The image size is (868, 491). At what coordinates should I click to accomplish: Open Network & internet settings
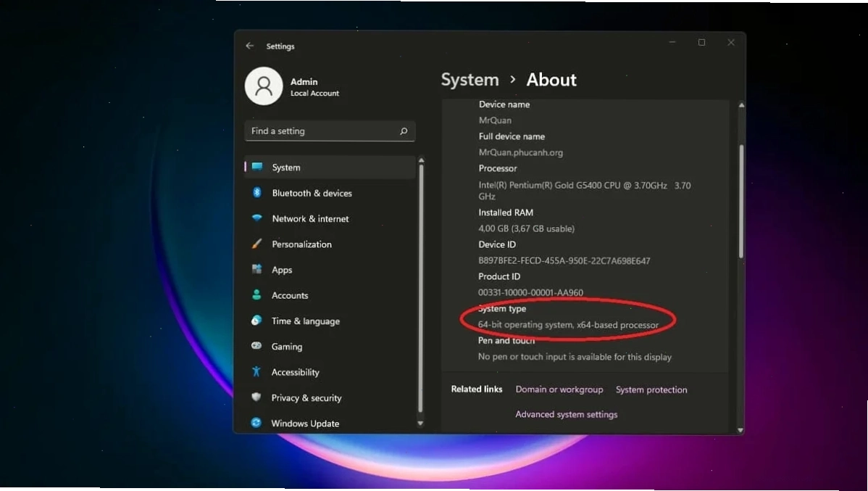(x=311, y=219)
